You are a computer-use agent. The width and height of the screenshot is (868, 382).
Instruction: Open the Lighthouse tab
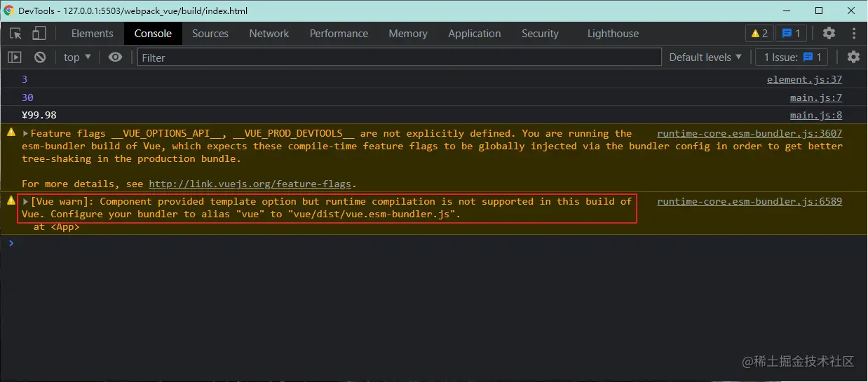point(613,34)
